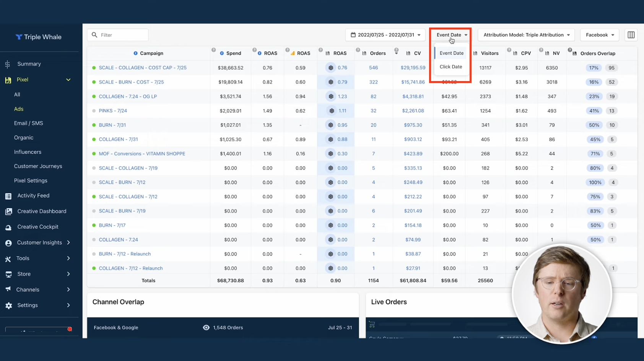Screen dimensions: 644x361
Task: Open Organic in the Pixel submenu
Action: tap(24, 138)
